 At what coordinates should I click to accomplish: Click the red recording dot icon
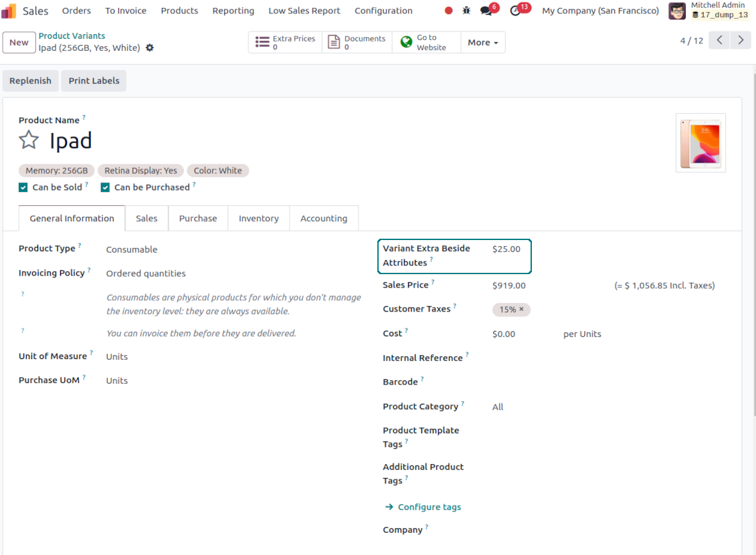[448, 11]
